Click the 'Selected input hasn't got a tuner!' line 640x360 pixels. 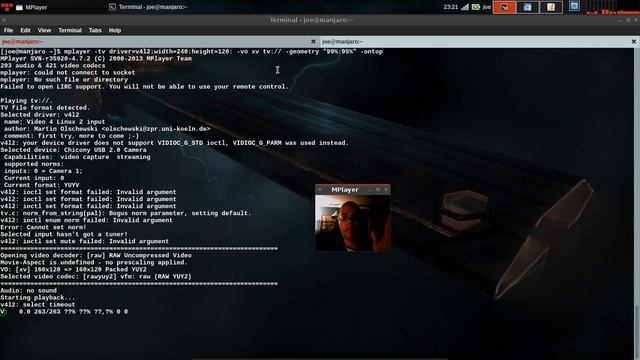coord(64,234)
